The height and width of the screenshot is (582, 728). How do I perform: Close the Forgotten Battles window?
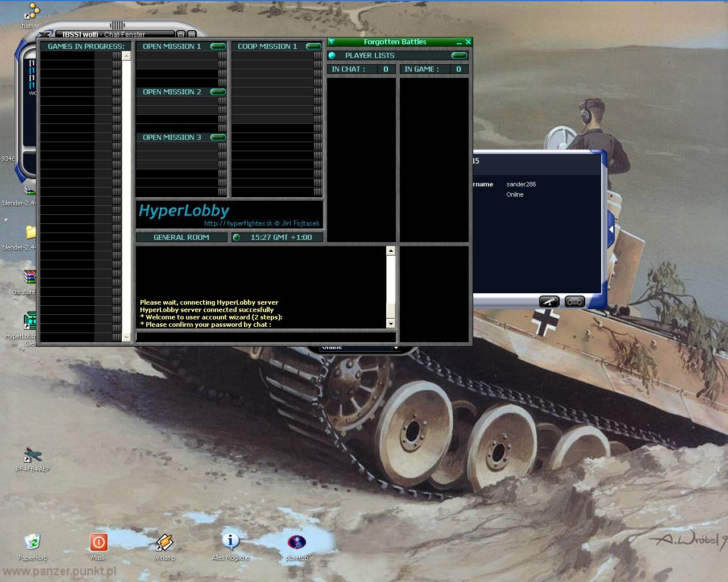click(468, 42)
